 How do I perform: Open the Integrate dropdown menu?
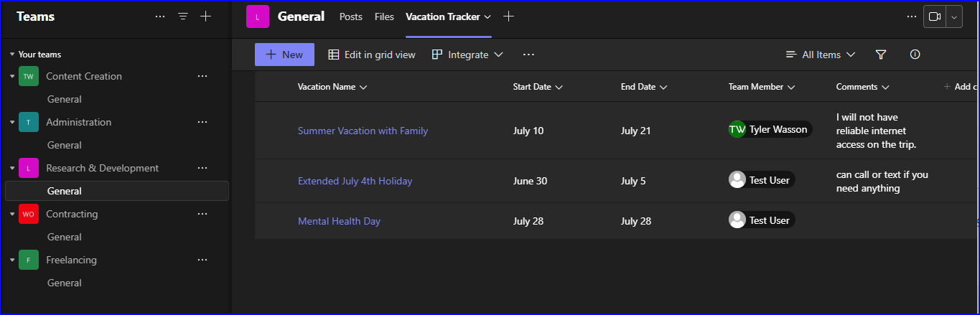pyautogui.click(x=467, y=55)
